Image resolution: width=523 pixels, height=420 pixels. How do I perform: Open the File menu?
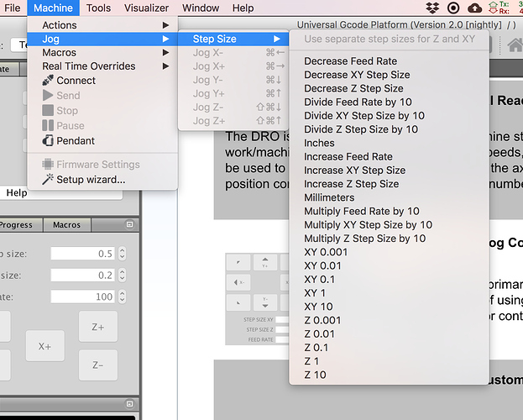[13, 8]
